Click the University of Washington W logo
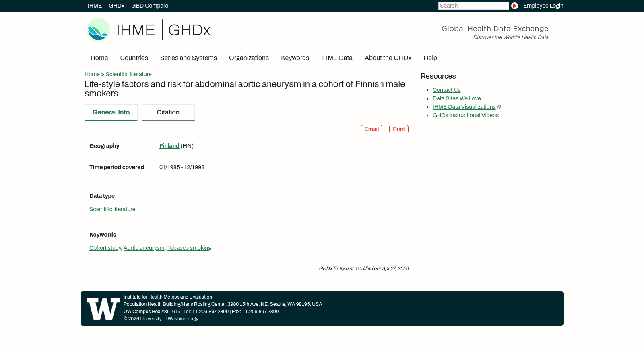The height and width of the screenshot is (347, 644). point(103,309)
